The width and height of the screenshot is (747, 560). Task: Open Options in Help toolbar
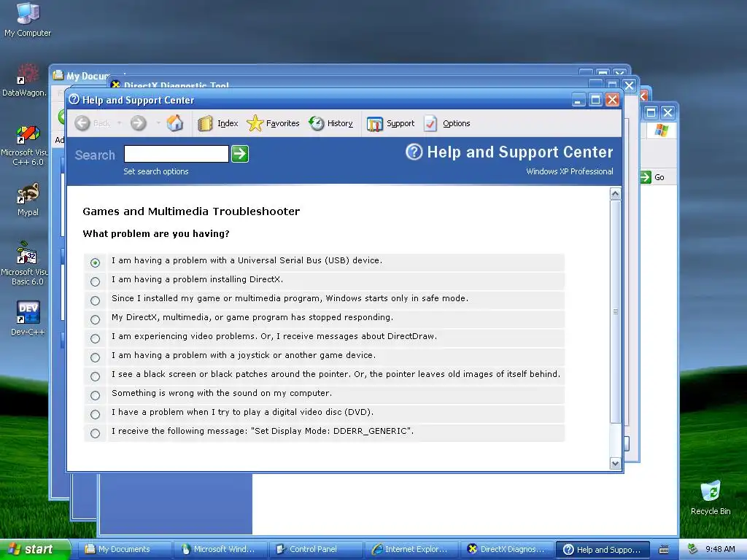click(447, 123)
